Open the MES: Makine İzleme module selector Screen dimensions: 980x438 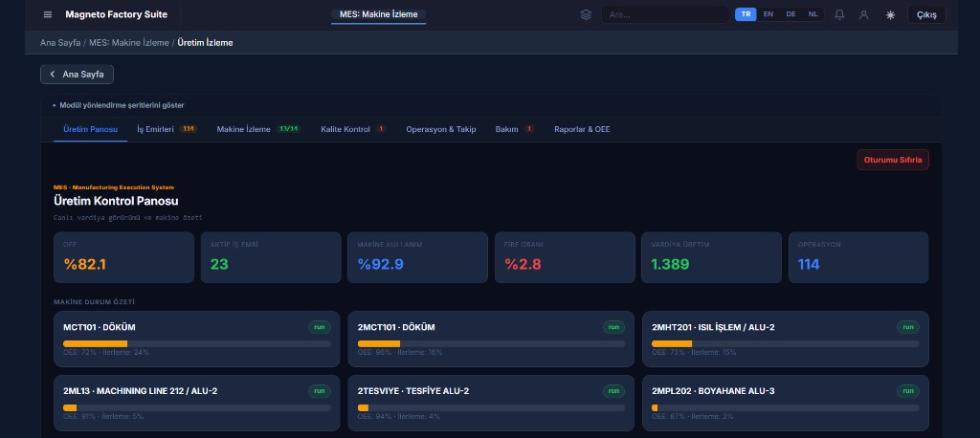[x=379, y=14]
